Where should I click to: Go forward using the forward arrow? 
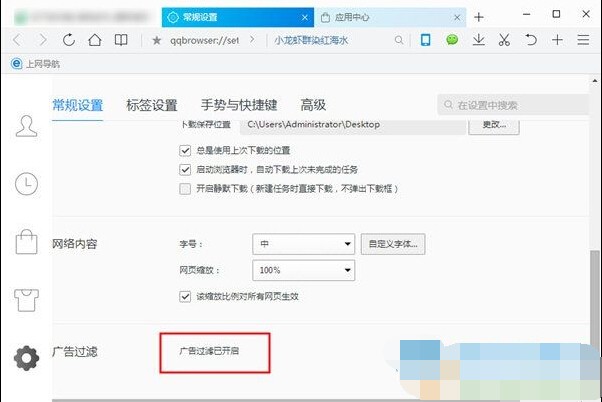43,40
